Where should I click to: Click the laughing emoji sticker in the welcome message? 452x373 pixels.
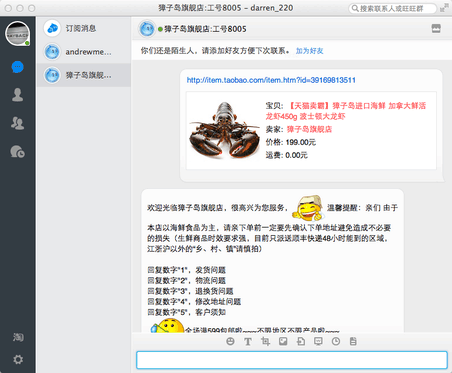307,208
